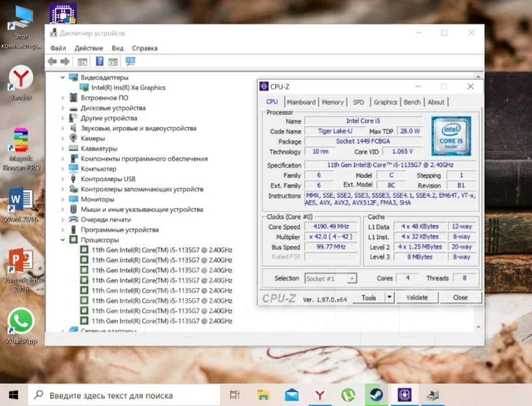The image size is (532, 406).
Task: Open the WhatsApp desktop shortcut
Action: 21,326
